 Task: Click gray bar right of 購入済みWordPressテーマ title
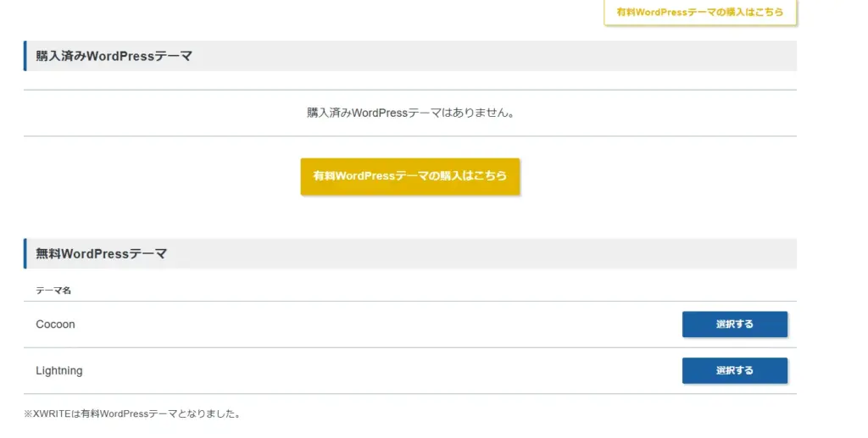(x=509, y=56)
